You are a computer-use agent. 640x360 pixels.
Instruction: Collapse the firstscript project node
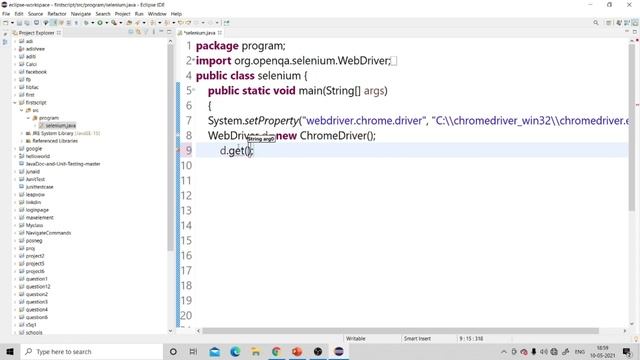tap(16, 102)
